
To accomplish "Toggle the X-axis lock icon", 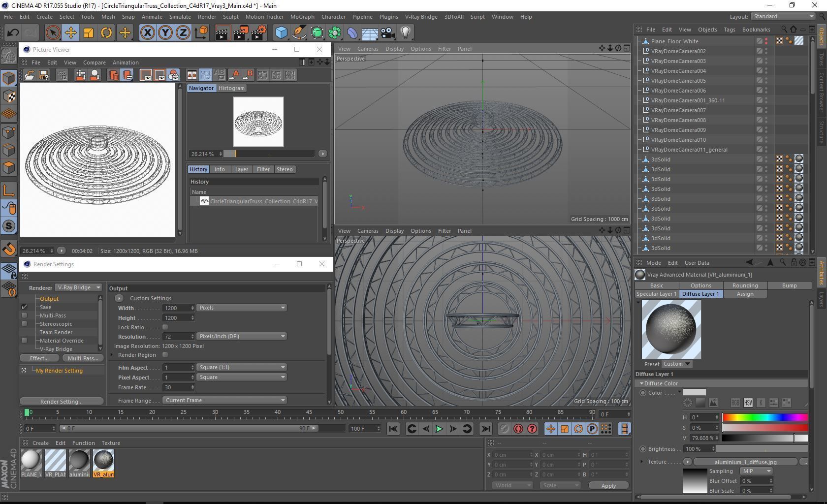I will pyautogui.click(x=147, y=33).
